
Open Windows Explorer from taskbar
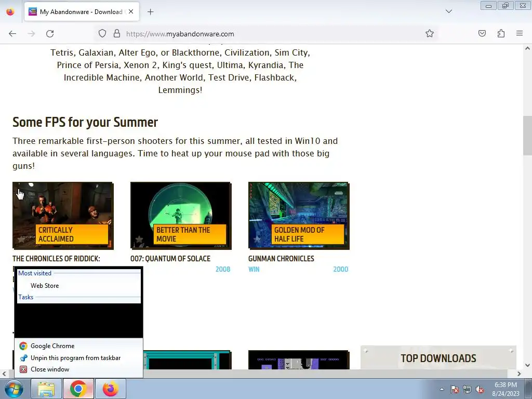pos(46,389)
